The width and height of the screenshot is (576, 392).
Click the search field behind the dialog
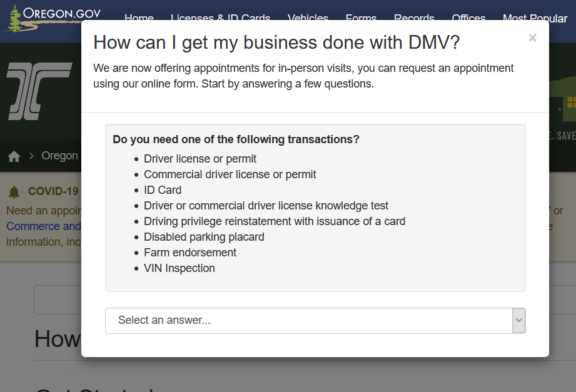(x=58, y=300)
